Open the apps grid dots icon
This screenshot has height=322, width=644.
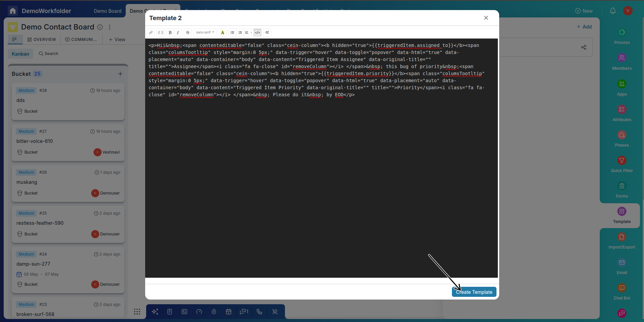[137, 312]
